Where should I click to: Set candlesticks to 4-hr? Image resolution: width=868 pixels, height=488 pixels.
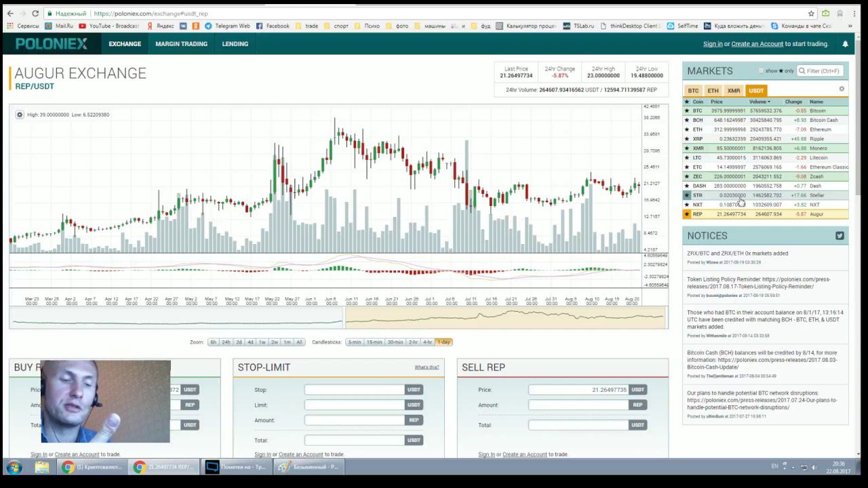[x=427, y=342]
